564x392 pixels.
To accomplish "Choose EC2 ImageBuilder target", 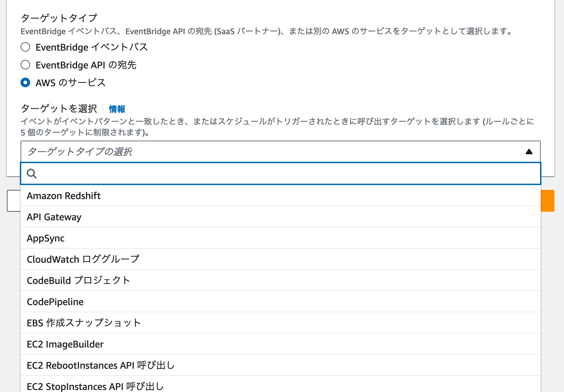I will [x=281, y=344].
